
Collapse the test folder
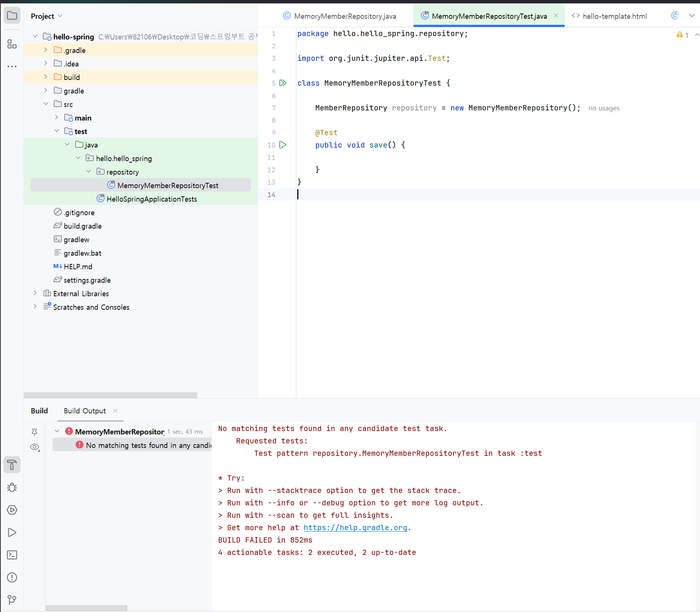56,131
